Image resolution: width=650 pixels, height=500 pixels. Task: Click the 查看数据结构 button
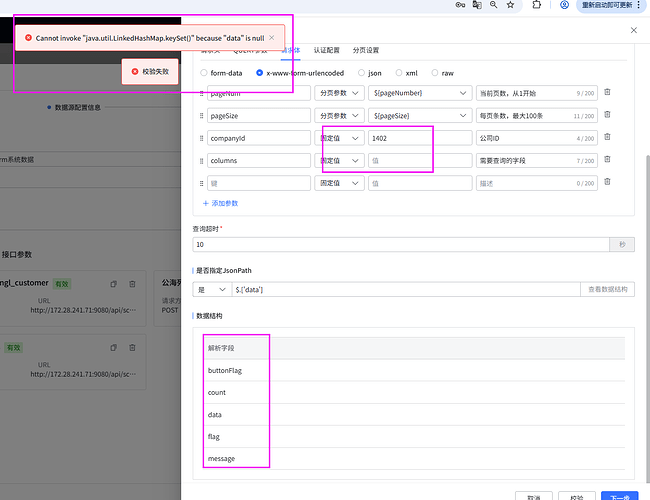click(608, 289)
